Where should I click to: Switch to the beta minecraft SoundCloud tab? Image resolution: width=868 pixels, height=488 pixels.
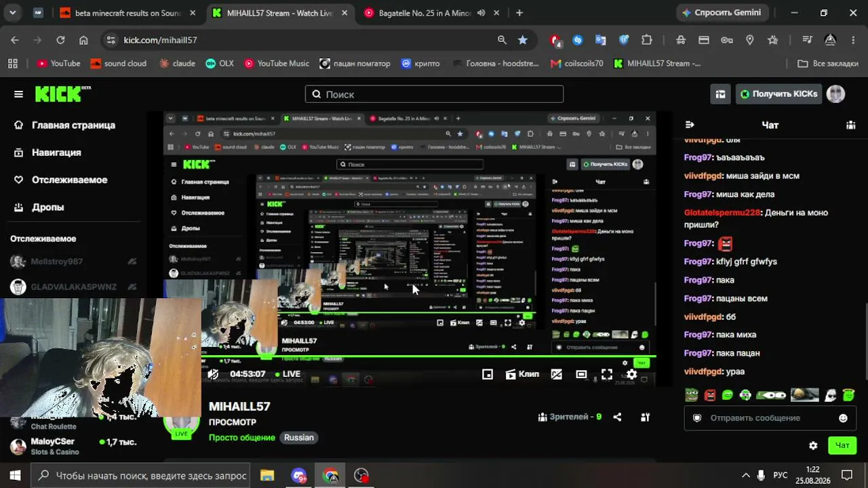coord(127,13)
